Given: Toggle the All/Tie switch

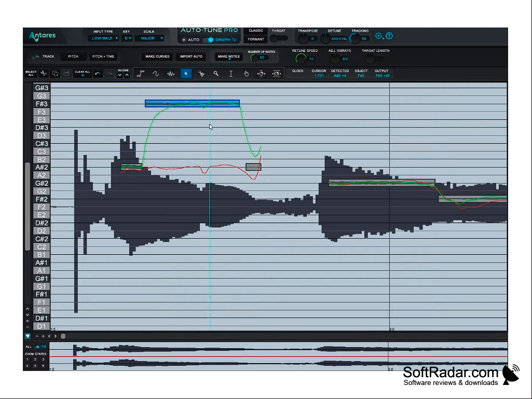Looking at the screenshot, I should 37,347.
